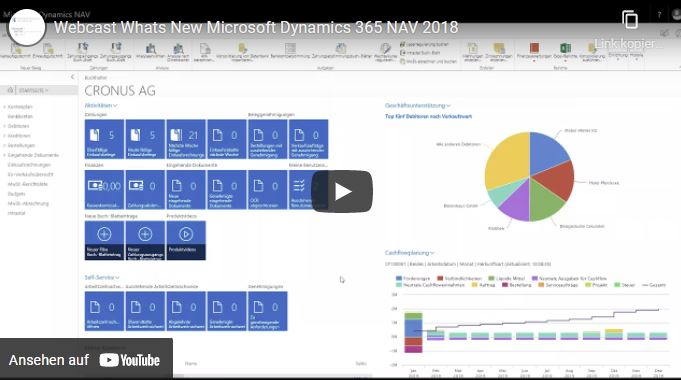Screen dimensions: 681x380
Task: Open the Neue eingehende Dokumente tile
Action: [x=186, y=190]
